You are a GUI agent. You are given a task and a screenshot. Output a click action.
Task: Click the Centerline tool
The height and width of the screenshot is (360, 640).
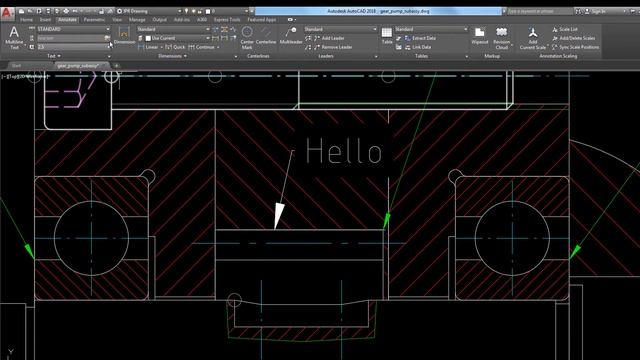(266, 36)
